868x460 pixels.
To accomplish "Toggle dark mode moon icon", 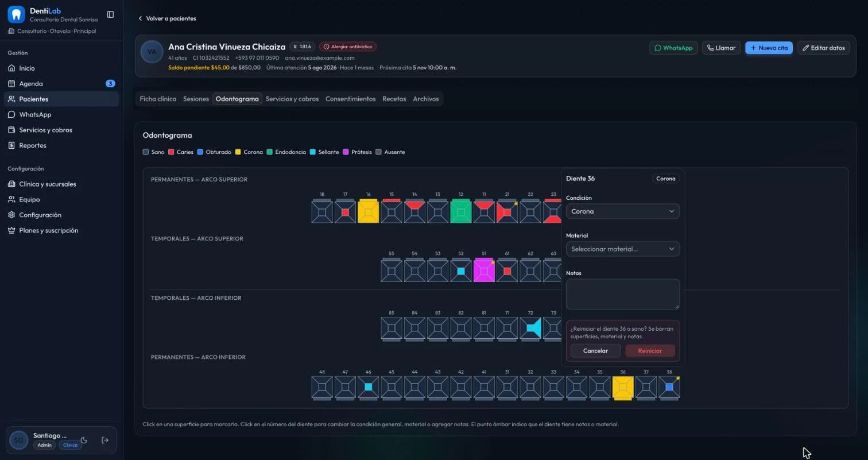I will click(x=84, y=440).
